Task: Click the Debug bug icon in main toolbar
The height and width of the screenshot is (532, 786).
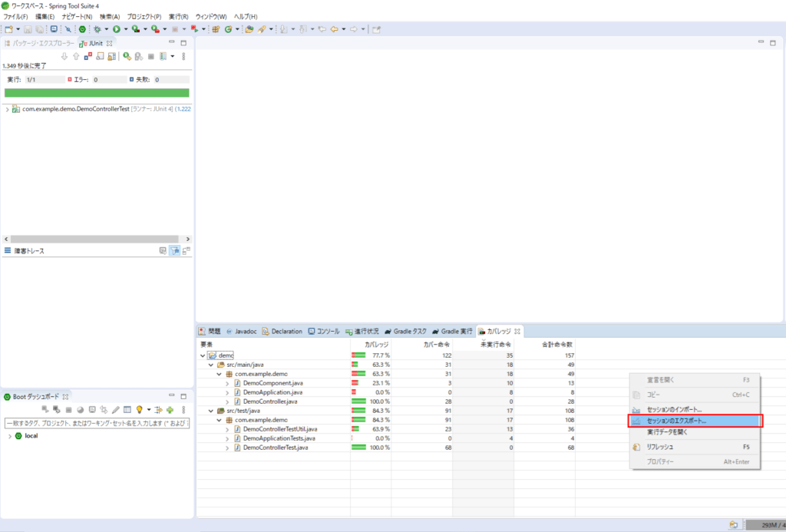Action: point(97,29)
